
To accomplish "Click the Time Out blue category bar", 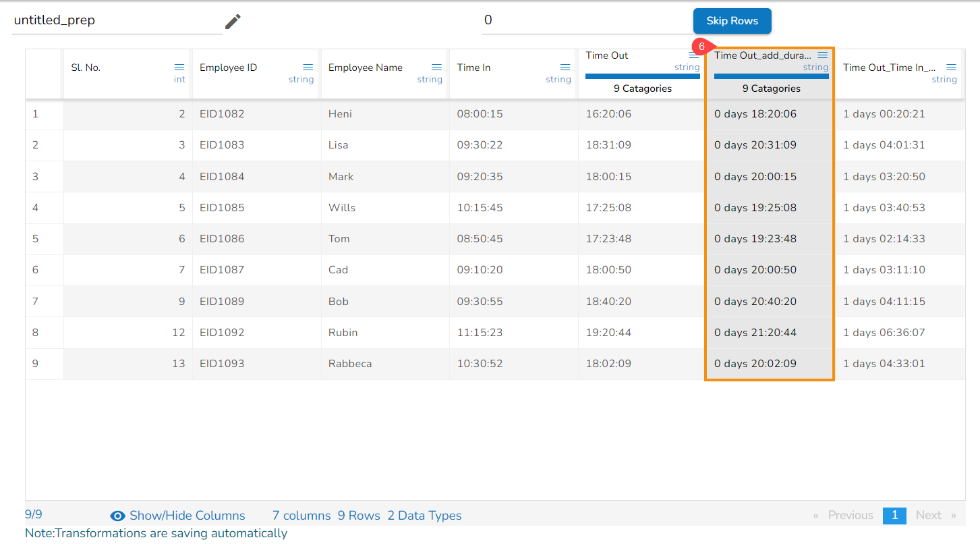I will [x=642, y=76].
